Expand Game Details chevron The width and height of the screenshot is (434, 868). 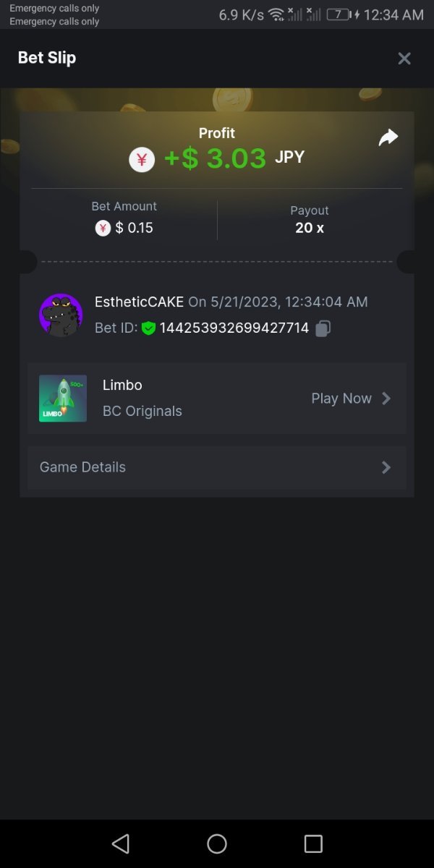tap(386, 467)
